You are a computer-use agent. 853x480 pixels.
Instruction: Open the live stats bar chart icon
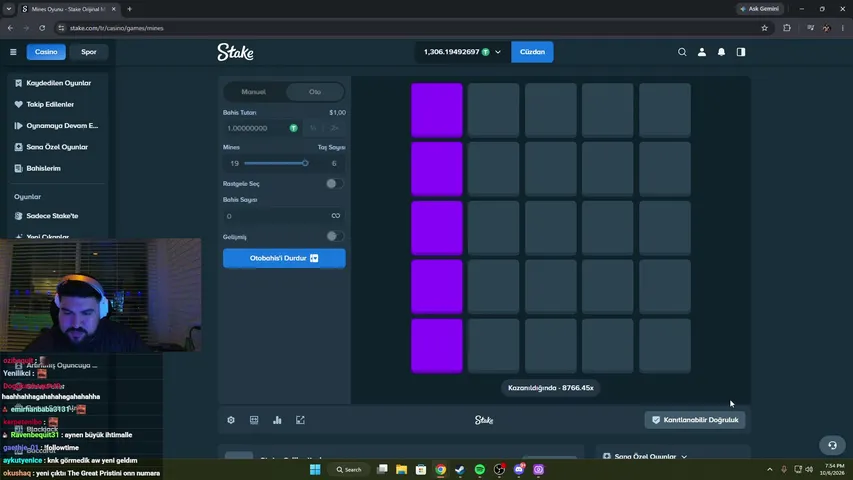click(x=277, y=420)
